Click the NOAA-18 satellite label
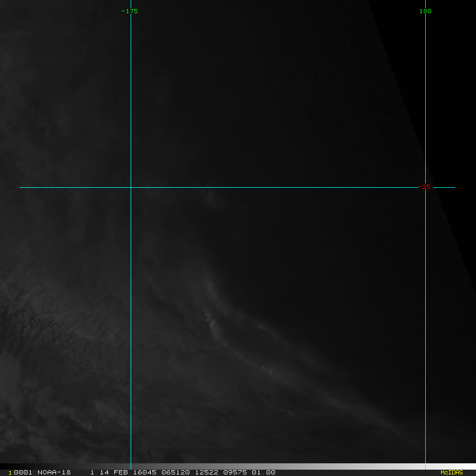The height and width of the screenshot is (476, 476). tap(54, 472)
